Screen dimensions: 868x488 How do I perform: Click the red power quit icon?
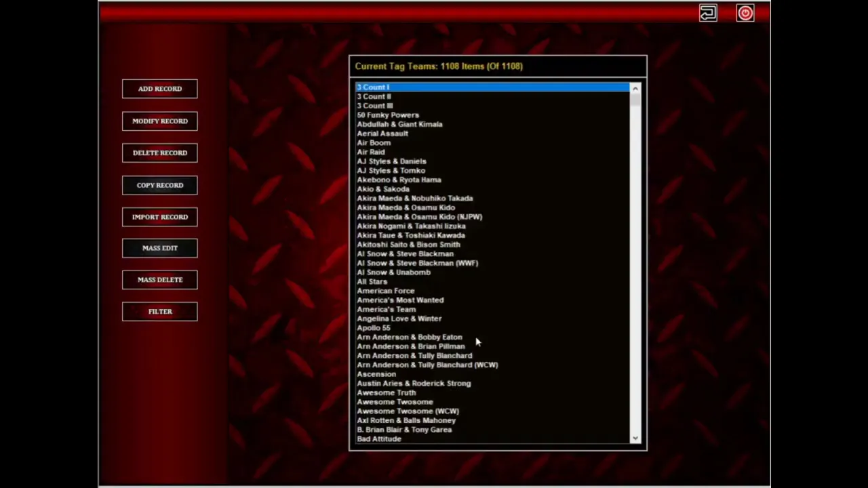[x=745, y=13]
